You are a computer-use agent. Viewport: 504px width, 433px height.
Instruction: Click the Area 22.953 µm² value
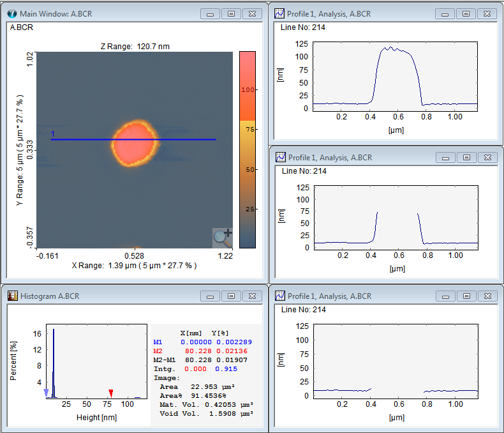point(212,386)
